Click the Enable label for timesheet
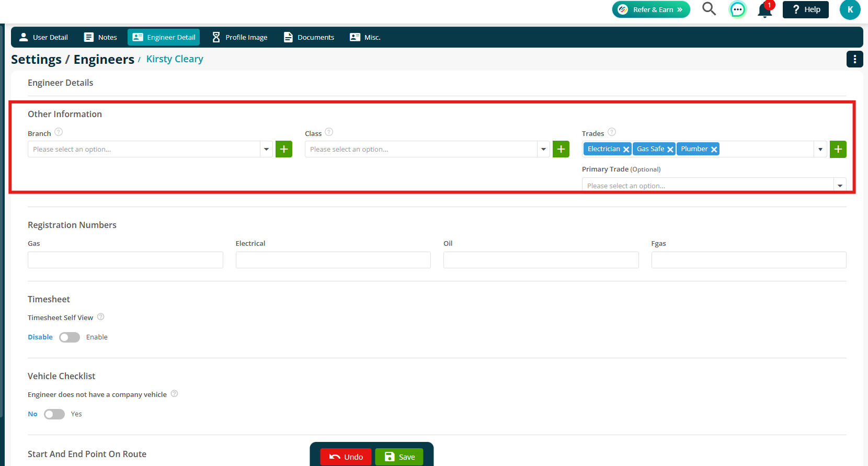 pyautogui.click(x=97, y=337)
